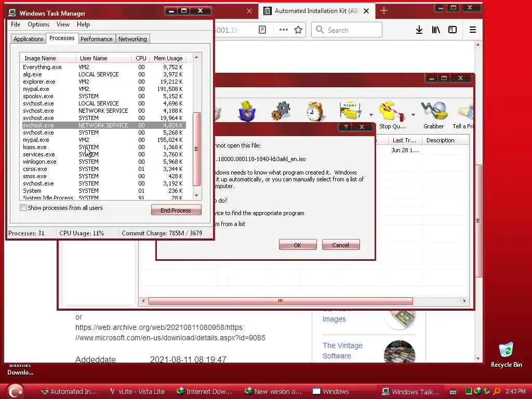Sort processes by CPU column header
Image resolution: width=532 pixels, height=399 pixels.
pos(140,58)
